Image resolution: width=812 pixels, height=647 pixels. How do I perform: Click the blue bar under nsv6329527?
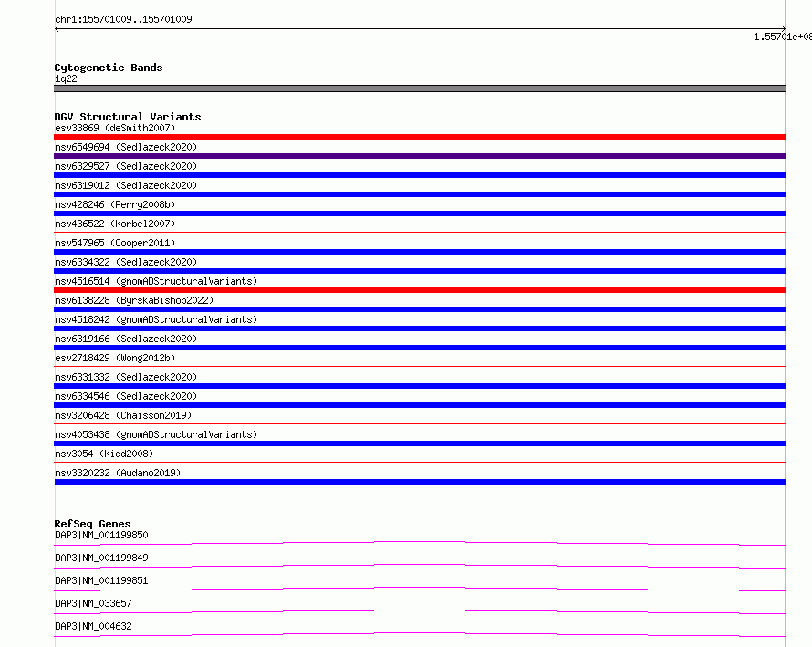pyautogui.click(x=420, y=175)
